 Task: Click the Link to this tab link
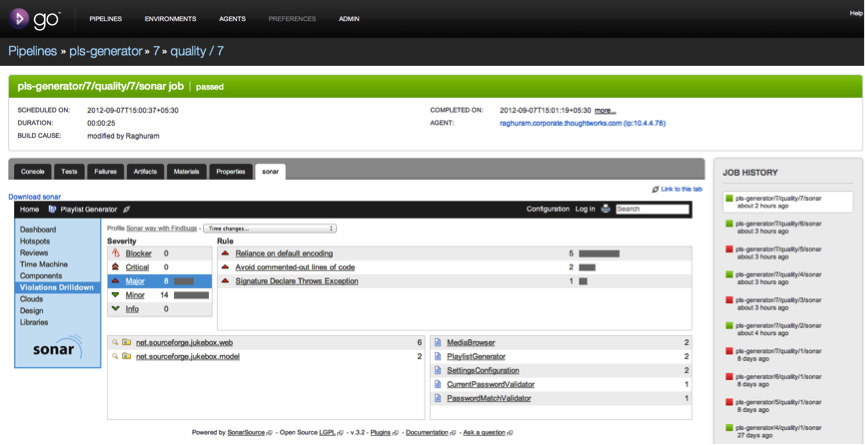[x=681, y=189]
